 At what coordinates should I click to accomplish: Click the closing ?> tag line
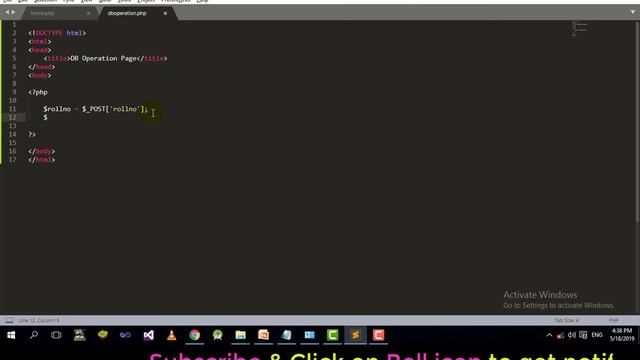pos(32,134)
